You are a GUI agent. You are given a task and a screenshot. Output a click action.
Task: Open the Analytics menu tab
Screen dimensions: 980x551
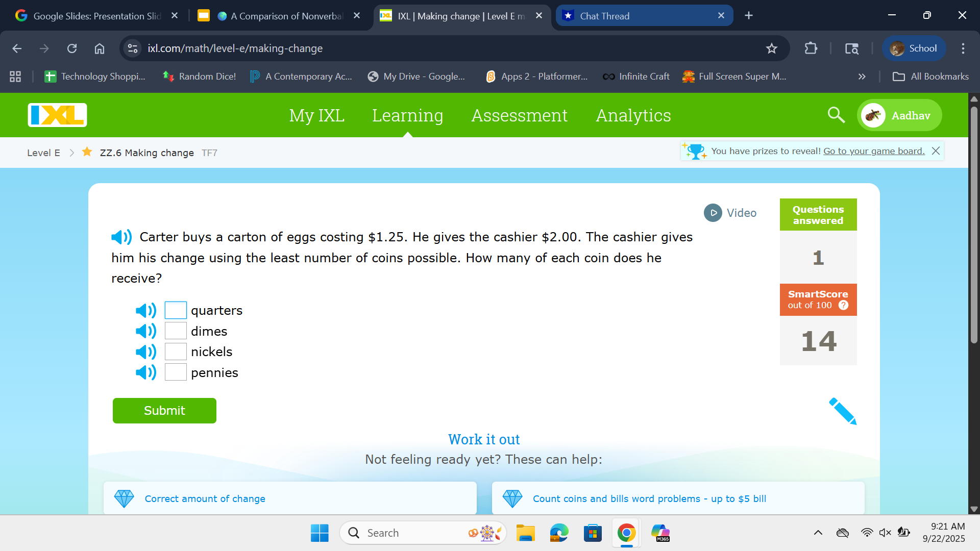coord(633,115)
